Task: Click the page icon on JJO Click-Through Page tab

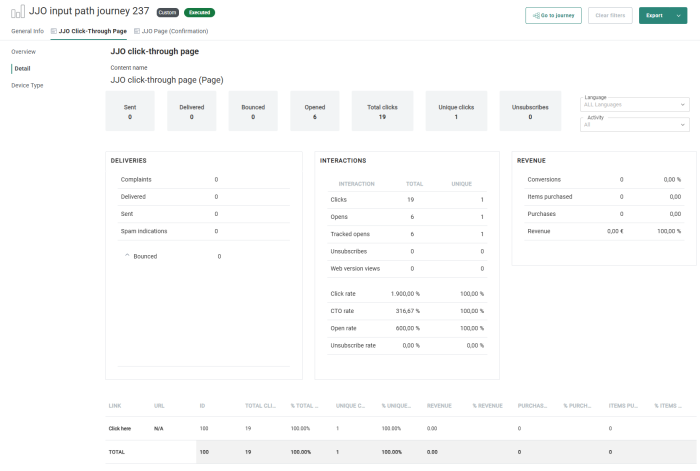Action: 54,31
